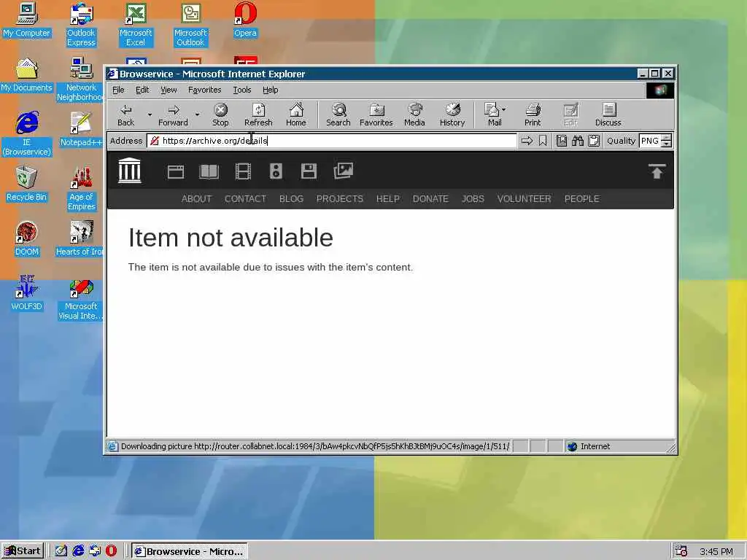Follow the BLOG link
747x560 pixels.
tap(291, 198)
